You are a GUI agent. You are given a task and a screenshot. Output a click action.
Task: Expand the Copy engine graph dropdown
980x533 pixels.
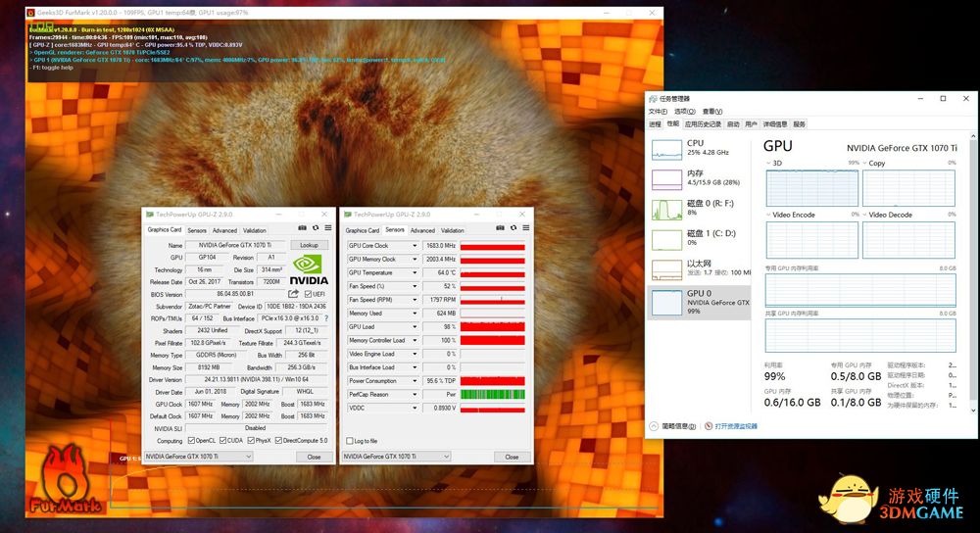865,163
